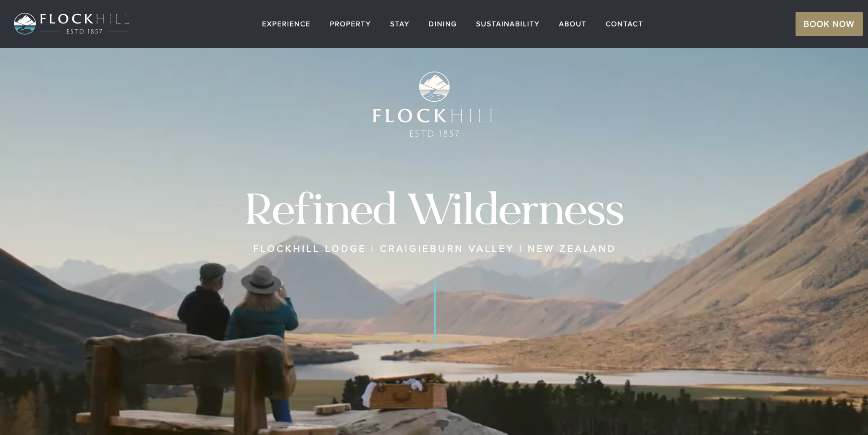The height and width of the screenshot is (435, 868).
Task: Click the large centered FLOCKHILL hero wordmark
Action: [x=435, y=116]
